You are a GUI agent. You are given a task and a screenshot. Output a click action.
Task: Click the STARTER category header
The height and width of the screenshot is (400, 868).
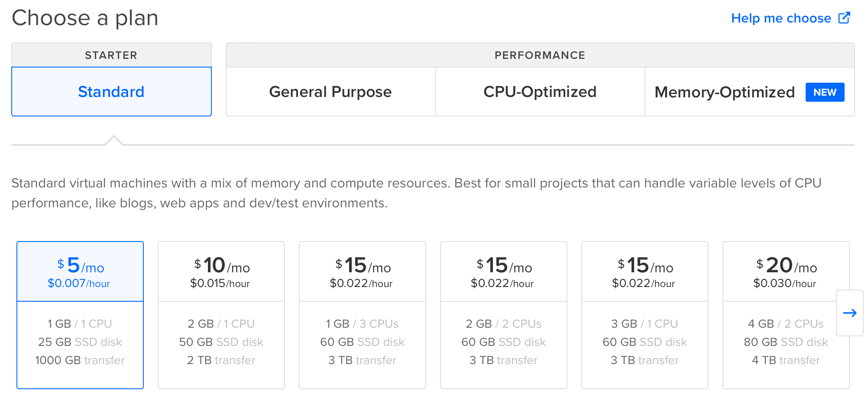point(111,55)
